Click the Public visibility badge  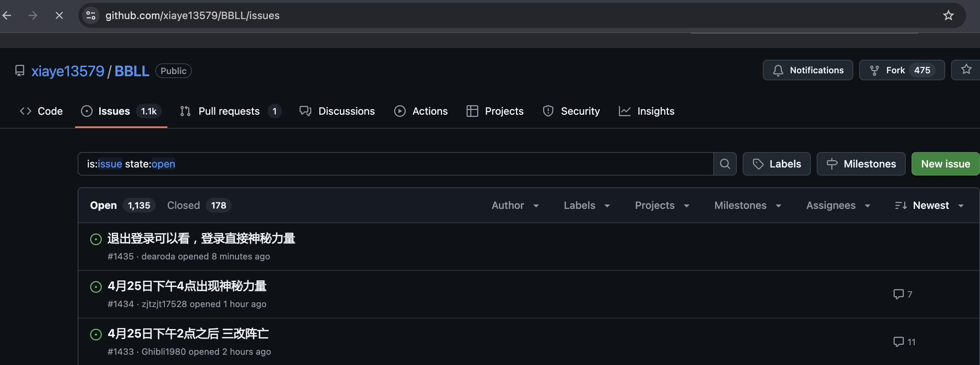point(174,71)
